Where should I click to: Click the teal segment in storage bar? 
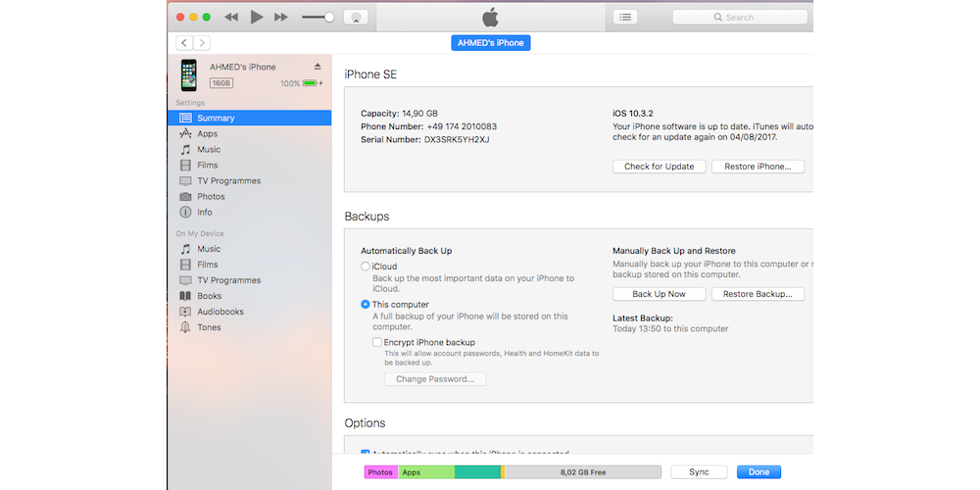(477, 472)
